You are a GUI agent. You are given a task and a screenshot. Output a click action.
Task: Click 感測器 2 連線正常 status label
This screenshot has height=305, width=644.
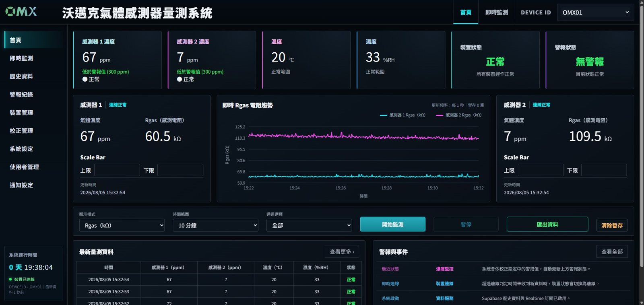(x=541, y=105)
